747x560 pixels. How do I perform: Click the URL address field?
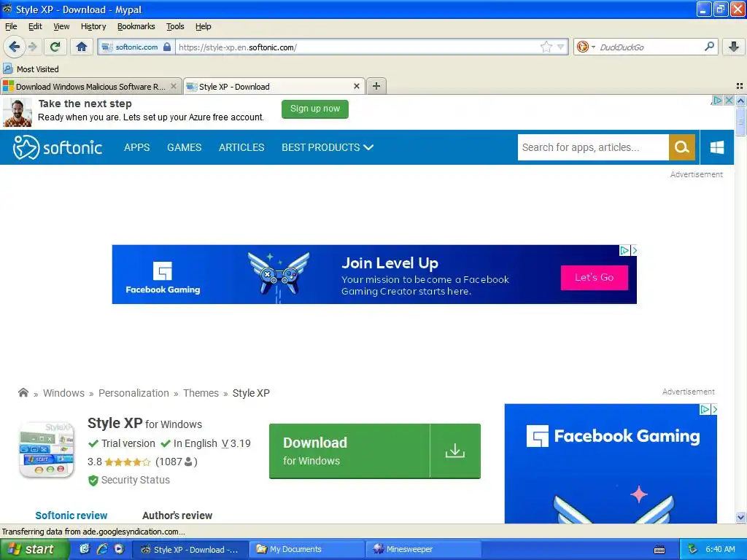[x=357, y=47]
